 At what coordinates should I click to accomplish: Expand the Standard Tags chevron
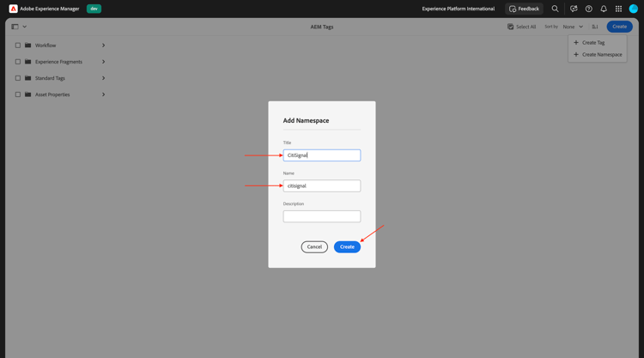tap(104, 78)
